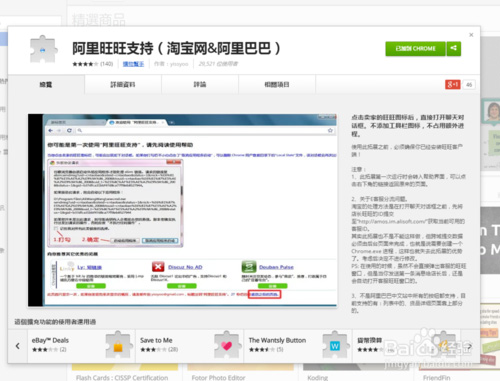Click the green added-to-CHROME button
Screen dimensions: 500x381
(415, 49)
